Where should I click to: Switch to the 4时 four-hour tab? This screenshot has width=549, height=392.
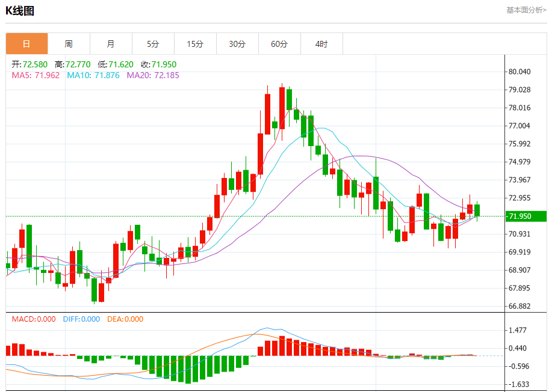(321, 44)
